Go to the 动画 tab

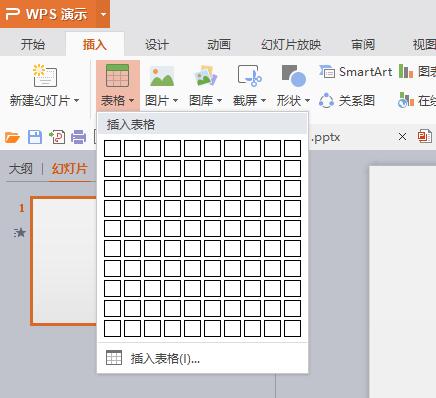coord(219,44)
